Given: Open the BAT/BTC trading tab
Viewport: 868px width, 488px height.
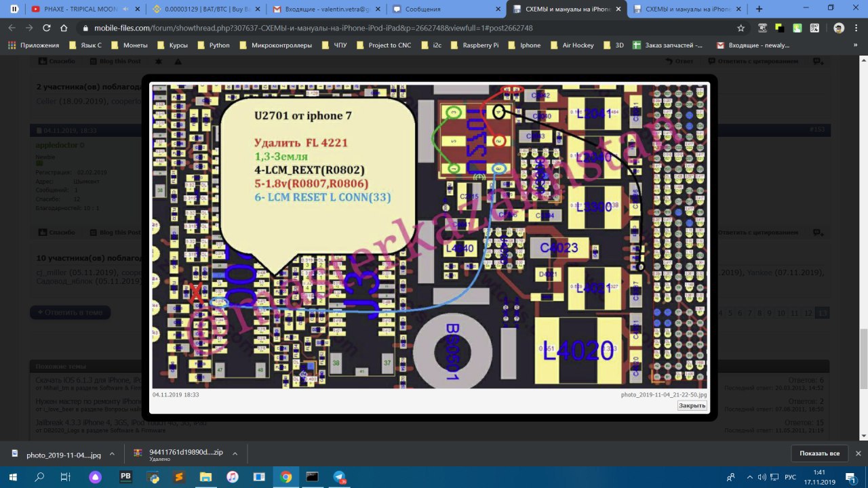Looking at the screenshot, I should (x=205, y=9).
